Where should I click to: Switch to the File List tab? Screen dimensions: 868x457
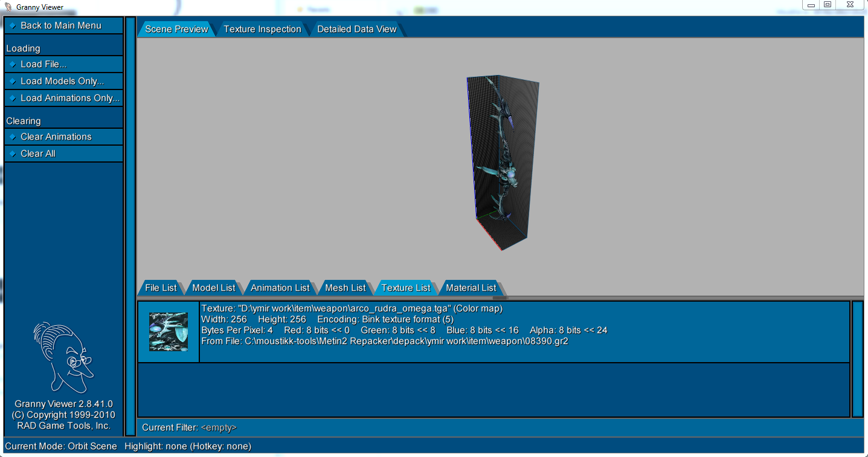coord(161,288)
